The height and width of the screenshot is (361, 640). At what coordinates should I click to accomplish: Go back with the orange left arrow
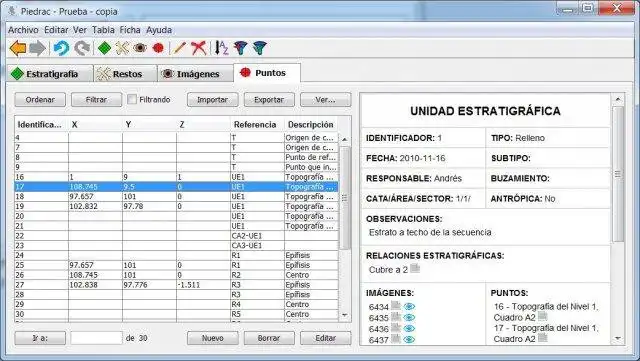tap(18, 48)
